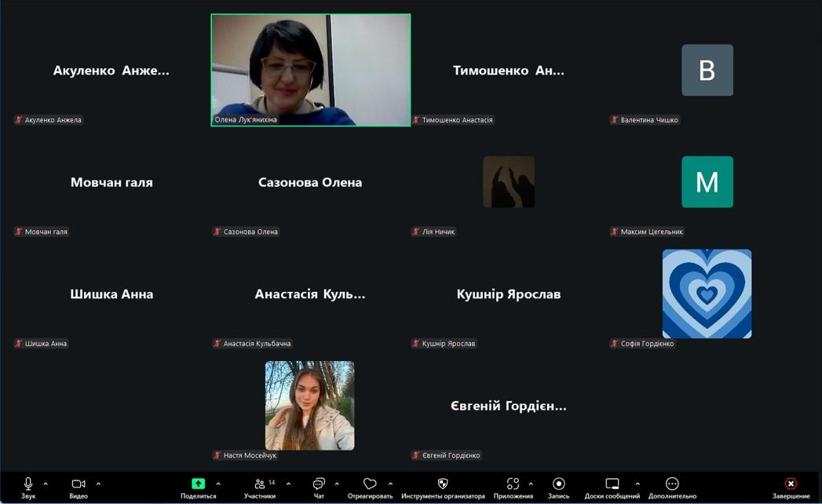Select large name Акуленко Анже... tile
The height and width of the screenshot is (504, 822).
(x=111, y=71)
